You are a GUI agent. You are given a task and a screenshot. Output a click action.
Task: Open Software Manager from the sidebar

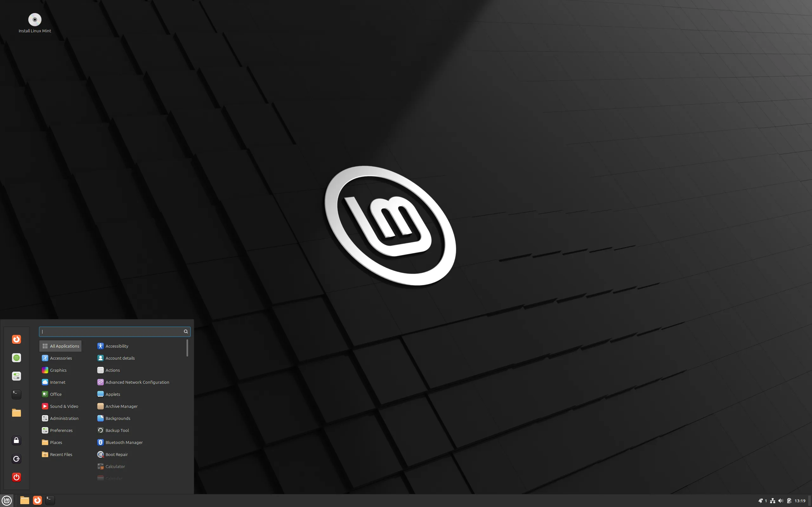pos(16,357)
